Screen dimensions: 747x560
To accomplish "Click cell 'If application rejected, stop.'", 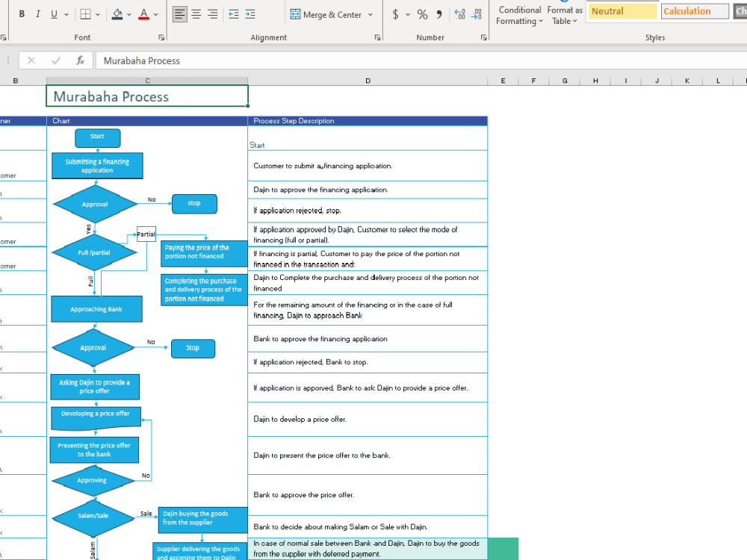I will pos(368,211).
